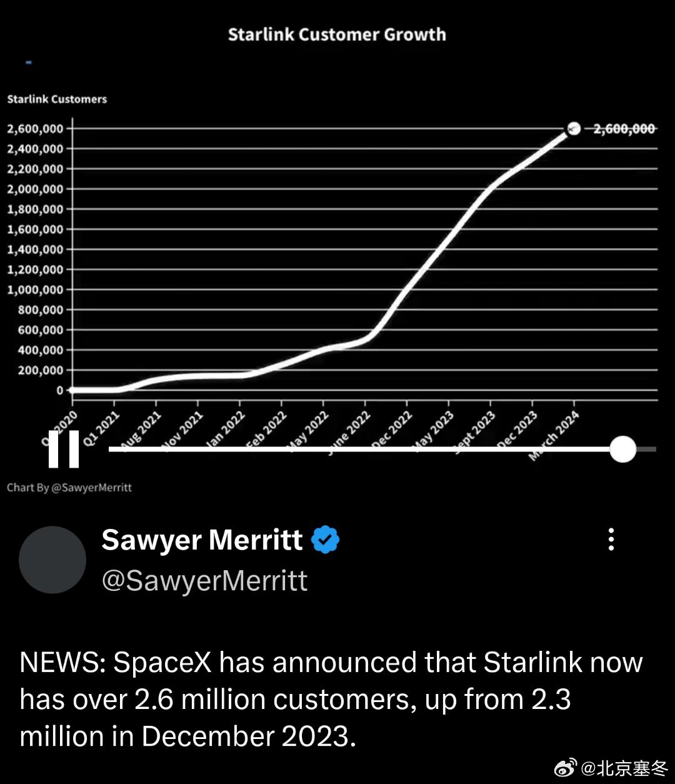The height and width of the screenshot is (784, 675).
Task: Open Sawyer Merritt's profile avatar
Action: click(52, 560)
